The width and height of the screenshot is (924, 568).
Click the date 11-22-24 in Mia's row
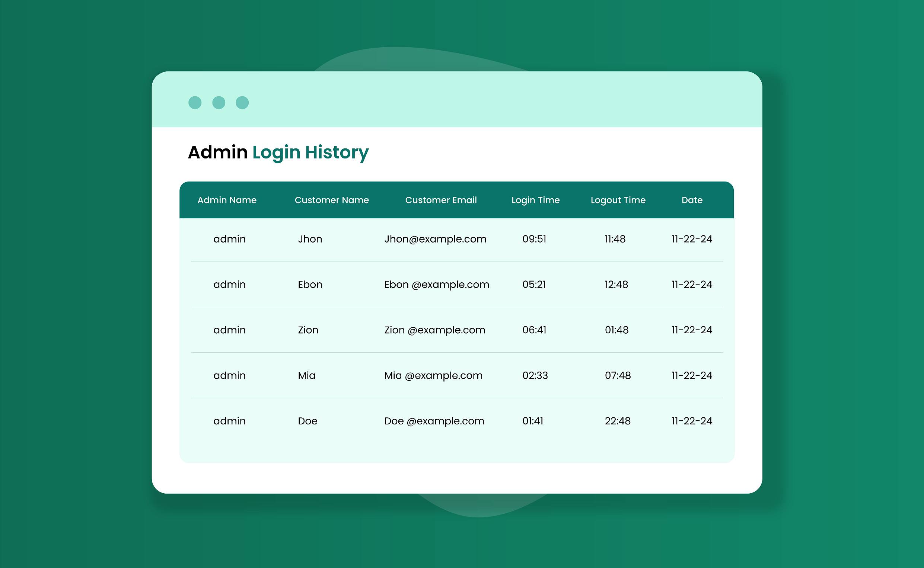(x=692, y=375)
